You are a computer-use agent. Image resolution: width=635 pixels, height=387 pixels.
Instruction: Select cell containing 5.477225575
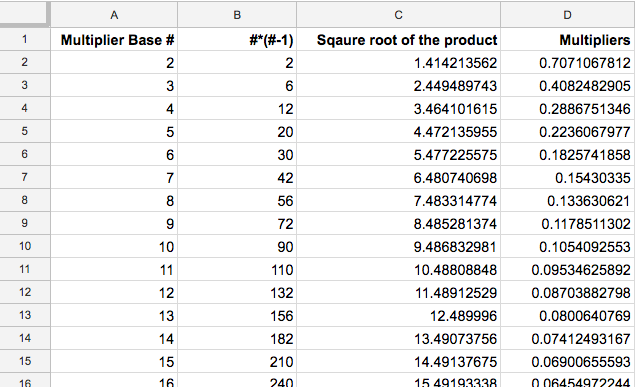398,154
